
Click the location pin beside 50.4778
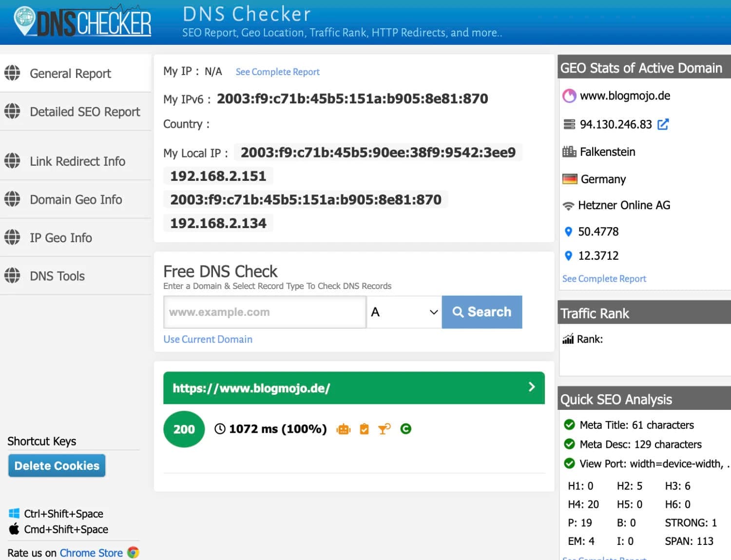[x=569, y=232]
